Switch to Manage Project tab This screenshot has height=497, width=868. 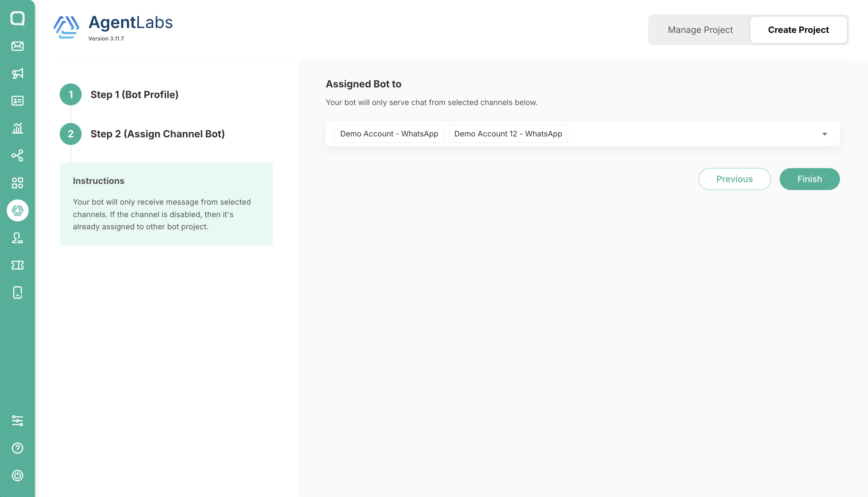pos(700,30)
